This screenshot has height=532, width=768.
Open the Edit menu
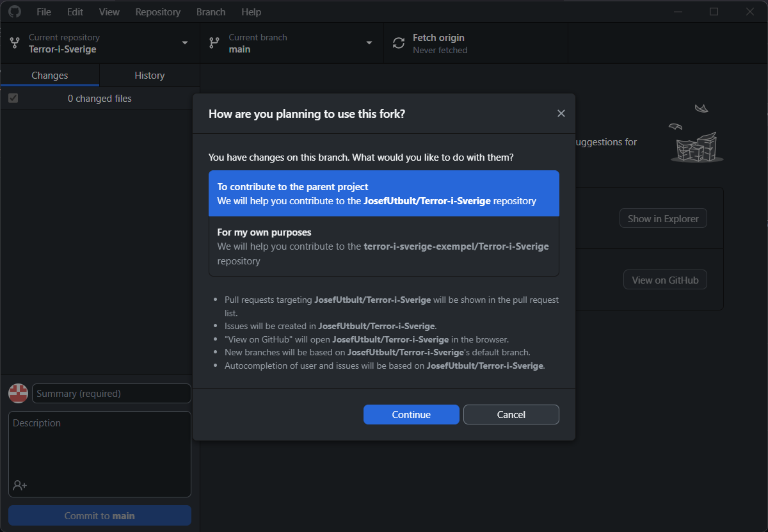click(75, 12)
